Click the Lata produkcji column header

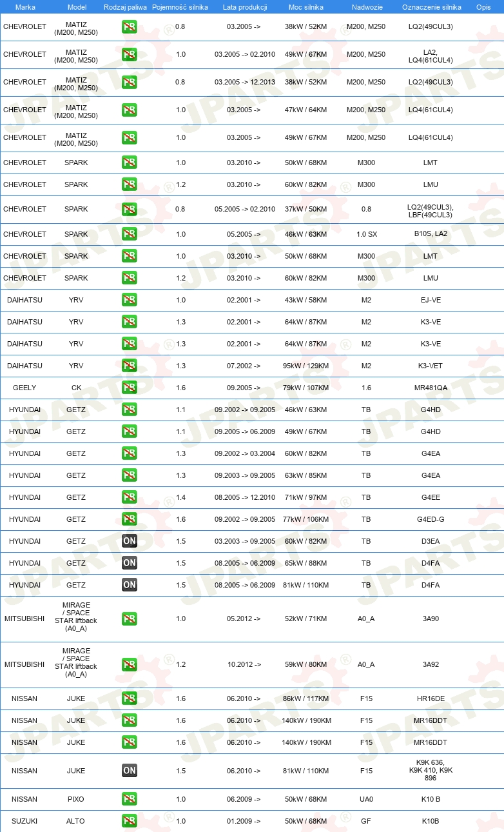click(244, 6)
